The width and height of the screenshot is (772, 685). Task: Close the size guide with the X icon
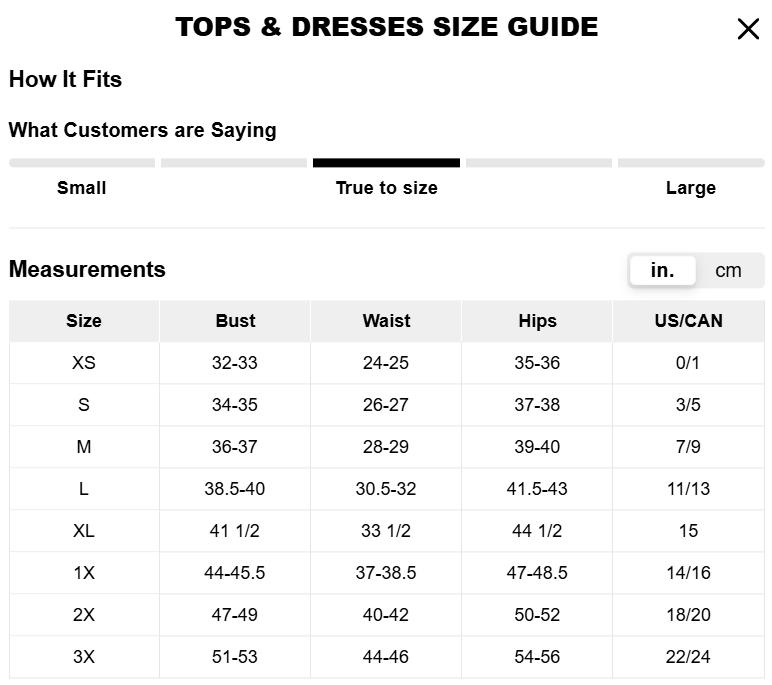point(748,29)
